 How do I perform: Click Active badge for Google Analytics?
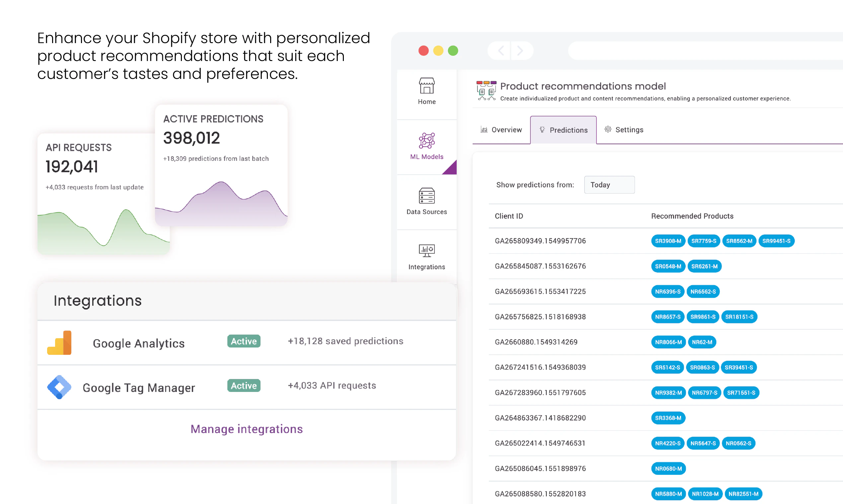click(244, 341)
